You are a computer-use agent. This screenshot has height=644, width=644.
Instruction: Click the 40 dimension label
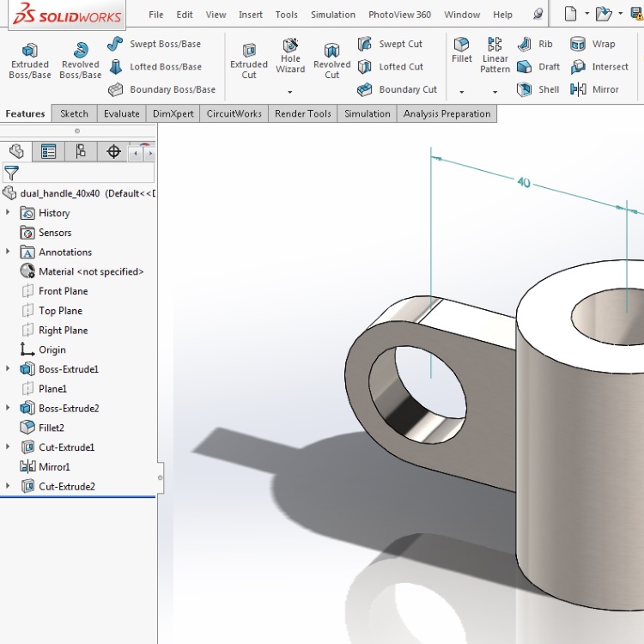click(x=524, y=182)
